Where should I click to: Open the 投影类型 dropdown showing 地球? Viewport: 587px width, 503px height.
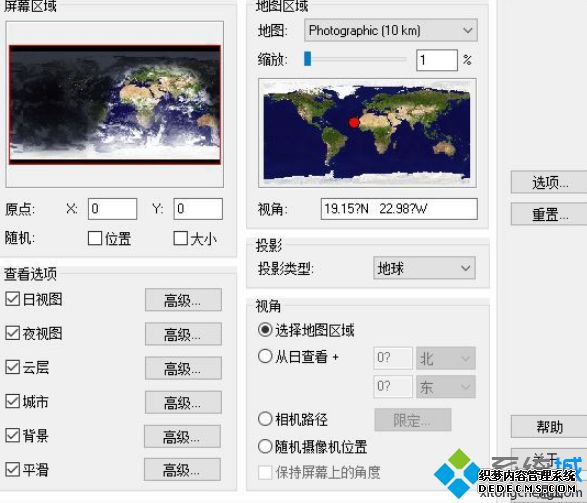click(424, 268)
